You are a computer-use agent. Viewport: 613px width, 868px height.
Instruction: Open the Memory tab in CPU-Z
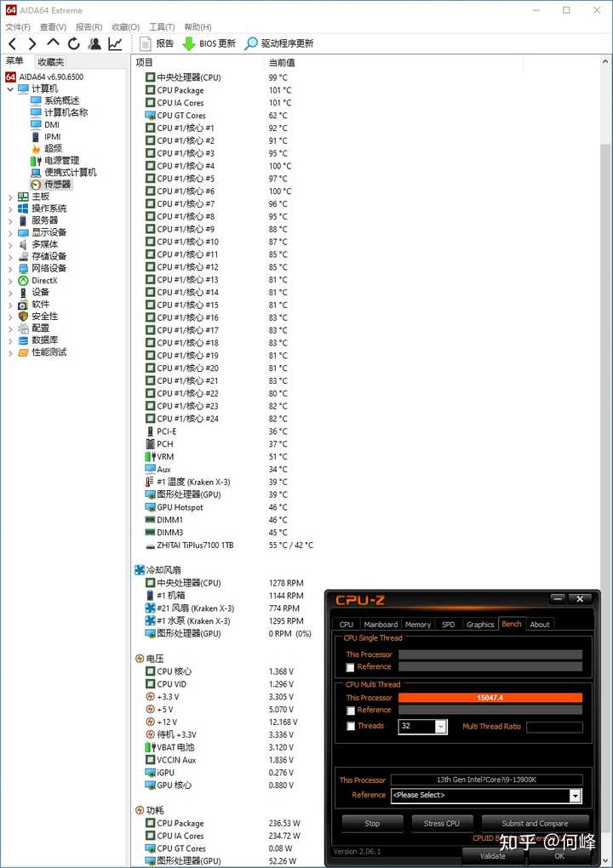coord(418,625)
